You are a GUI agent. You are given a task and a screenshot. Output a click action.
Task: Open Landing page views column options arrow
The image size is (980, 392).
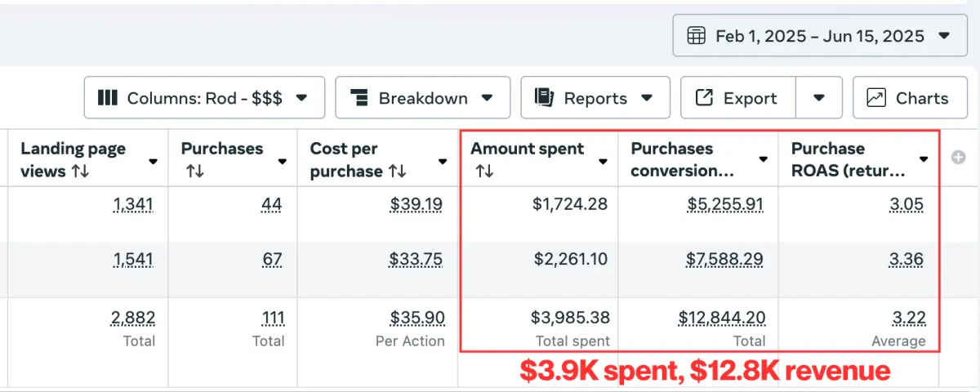[x=153, y=161]
